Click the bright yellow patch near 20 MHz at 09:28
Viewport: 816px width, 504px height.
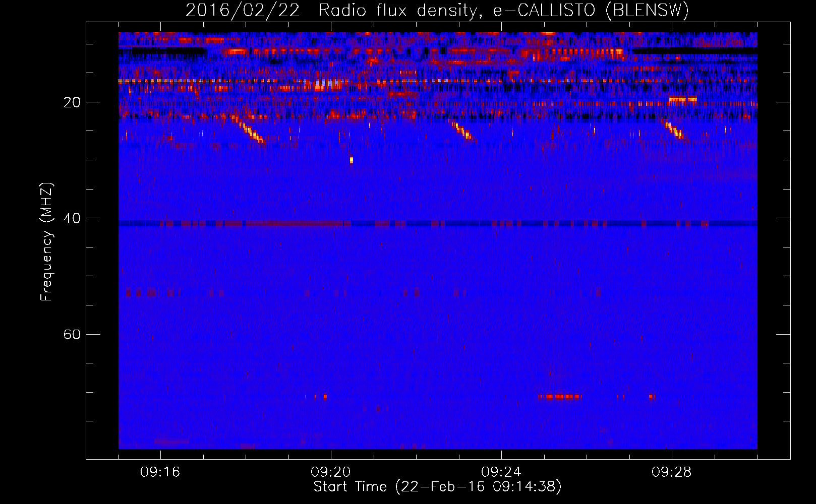(683, 100)
